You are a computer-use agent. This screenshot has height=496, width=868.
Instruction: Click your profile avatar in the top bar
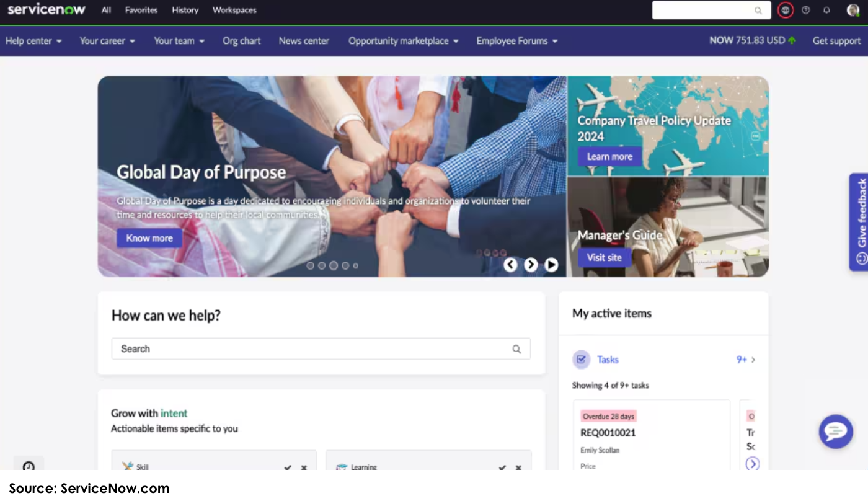coord(852,10)
